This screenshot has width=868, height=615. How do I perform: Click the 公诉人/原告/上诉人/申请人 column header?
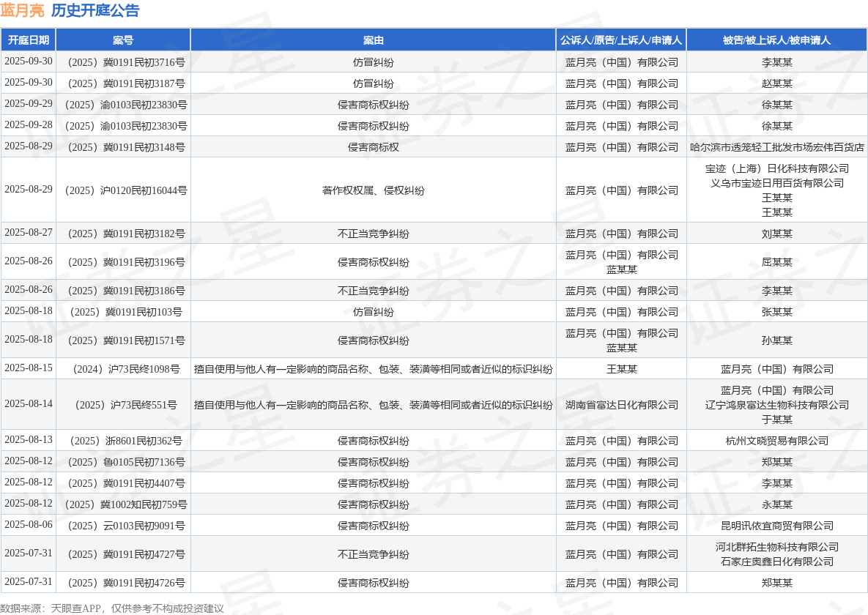tap(621, 40)
